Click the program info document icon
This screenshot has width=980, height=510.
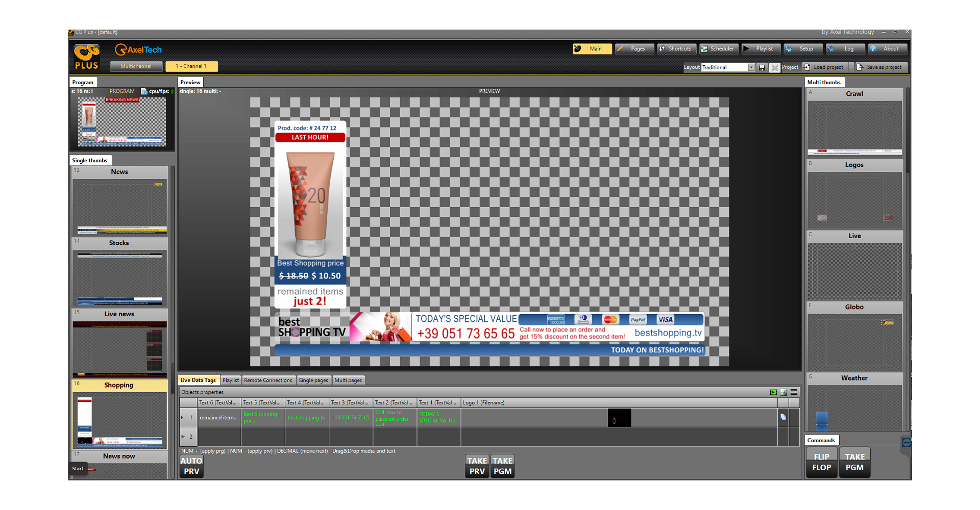[x=144, y=91]
